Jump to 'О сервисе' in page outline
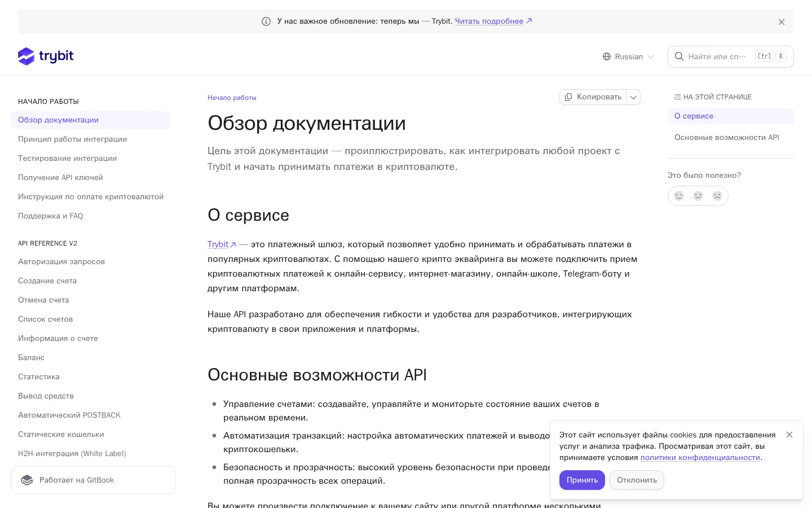The width and height of the screenshot is (812, 508). [x=731, y=116]
